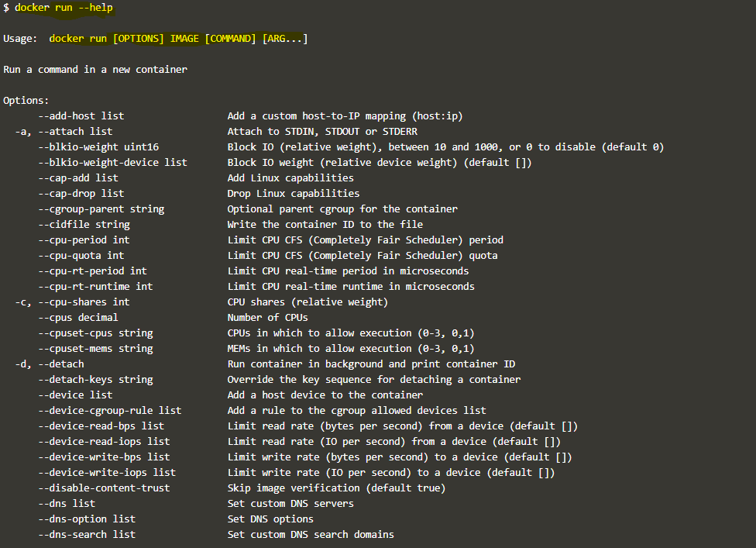The height and width of the screenshot is (548, 756).
Task: Click the -d, --detach flag
Action: point(50,364)
